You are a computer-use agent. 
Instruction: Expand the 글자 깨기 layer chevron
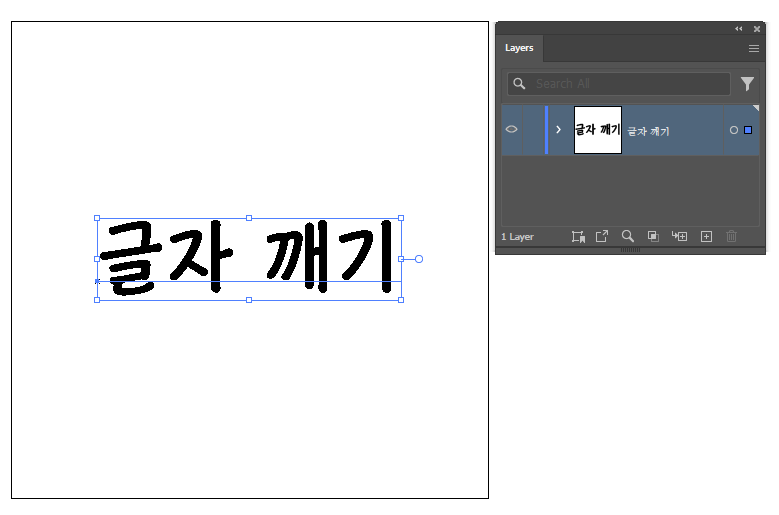(x=558, y=130)
